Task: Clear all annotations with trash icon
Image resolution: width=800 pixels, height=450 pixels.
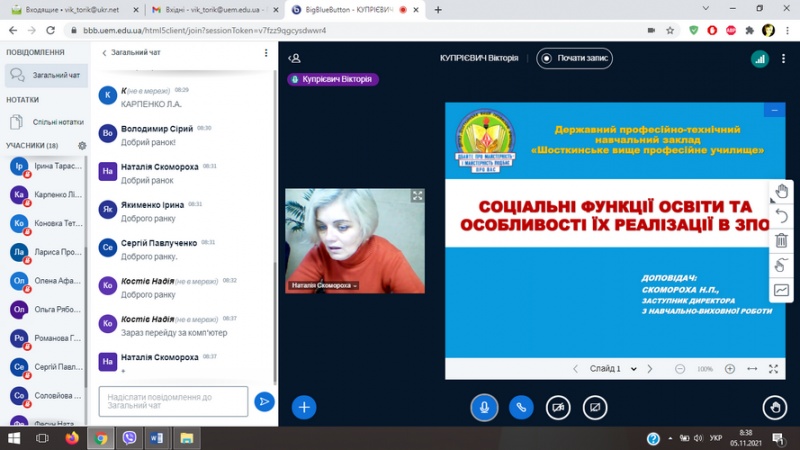Action: (x=781, y=240)
